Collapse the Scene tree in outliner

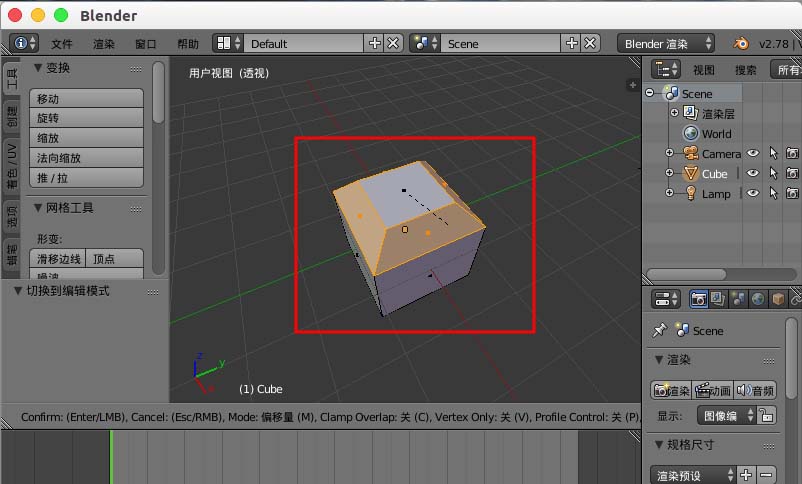coord(650,93)
